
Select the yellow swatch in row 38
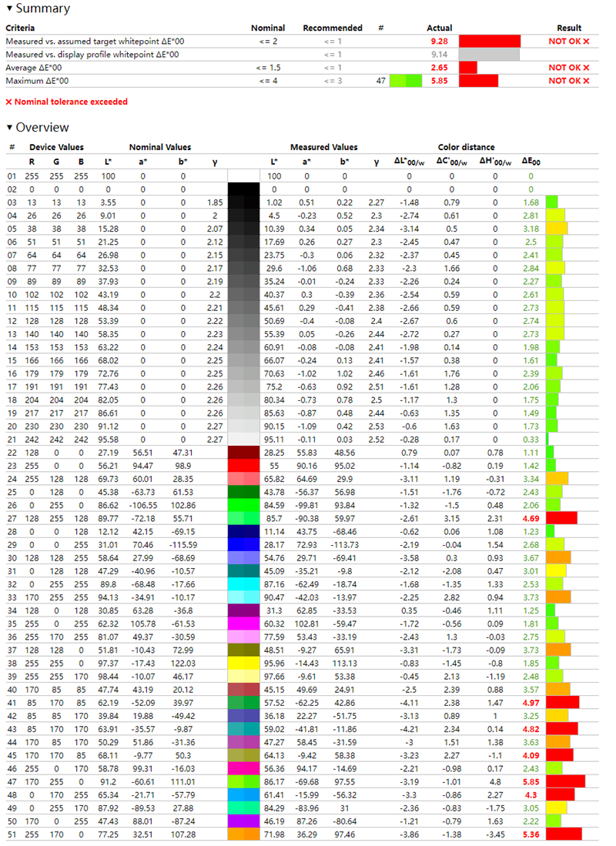(245, 663)
